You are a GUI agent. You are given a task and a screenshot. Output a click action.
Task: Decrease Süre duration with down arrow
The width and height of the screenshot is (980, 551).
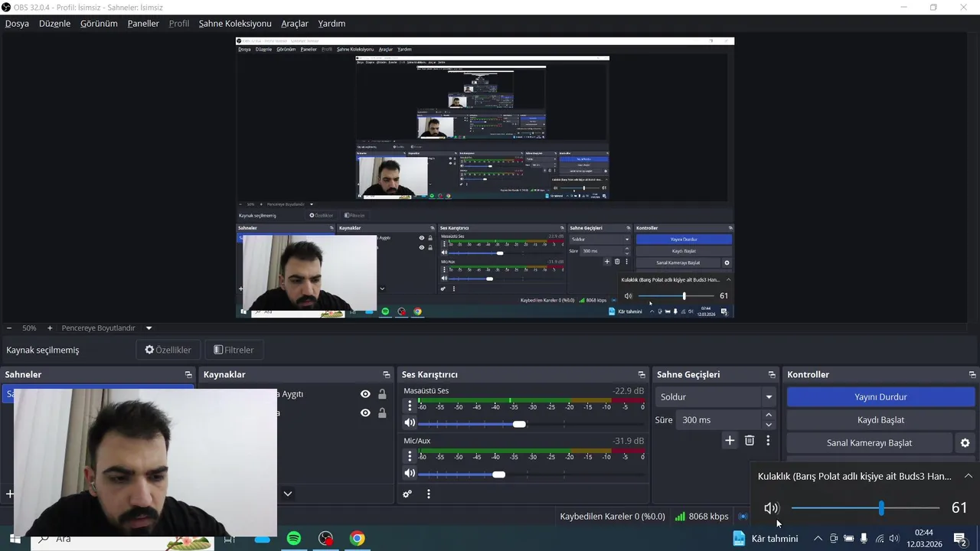pyautogui.click(x=769, y=425)
